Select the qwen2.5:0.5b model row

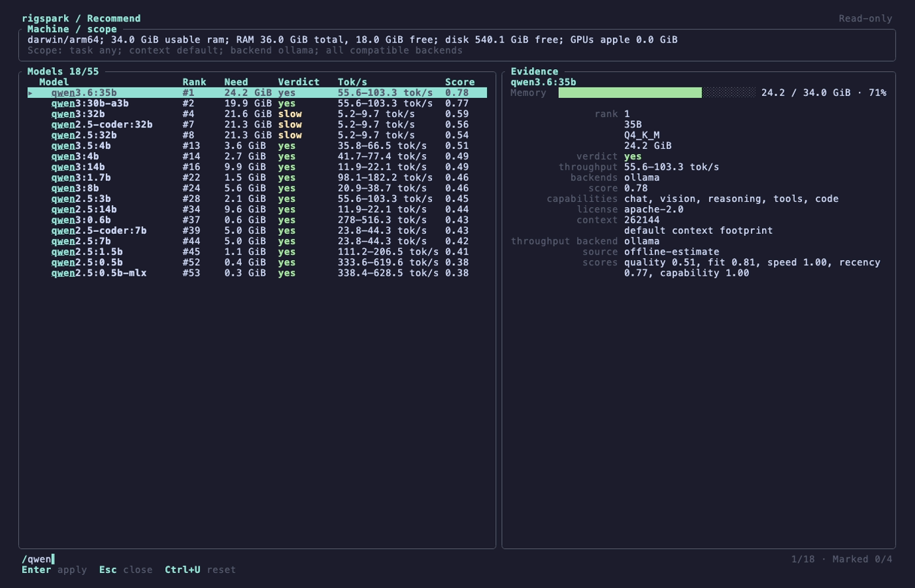click(x=257, y=262)
